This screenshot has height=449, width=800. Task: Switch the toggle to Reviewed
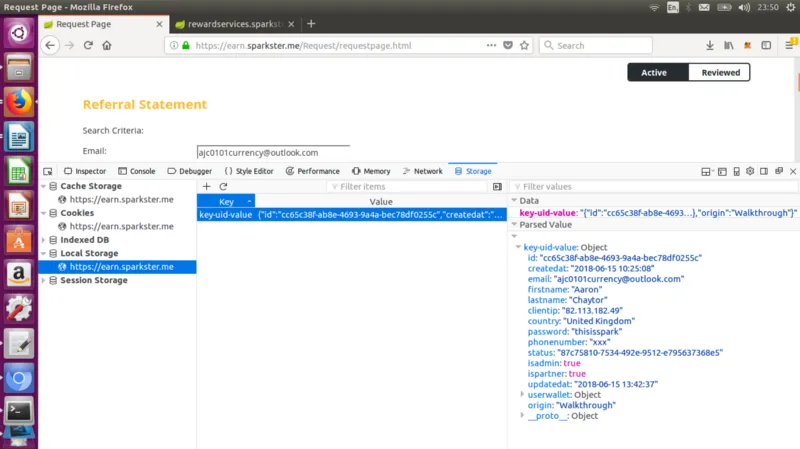pos(720,72)
